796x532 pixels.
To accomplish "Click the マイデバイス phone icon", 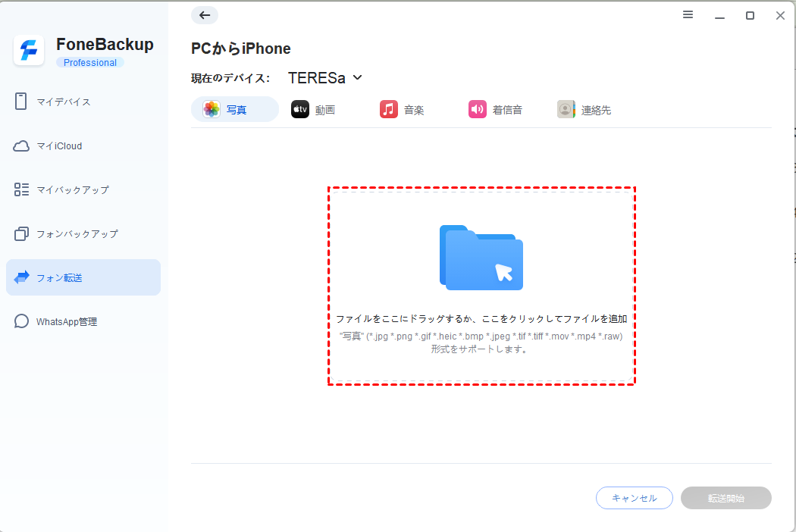I will [x=20, y=102].
